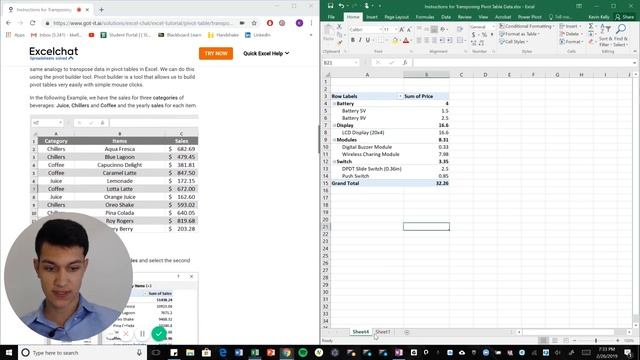Viewport: 640px width, 360px height.
Task: Select Sheet1 worksheet tab
Action: coord(382,332)
